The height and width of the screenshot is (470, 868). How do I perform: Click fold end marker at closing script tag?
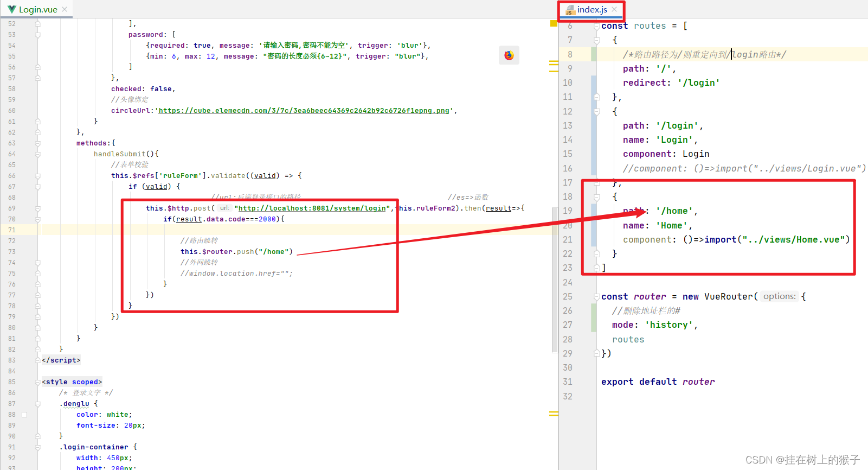point(38,360)
